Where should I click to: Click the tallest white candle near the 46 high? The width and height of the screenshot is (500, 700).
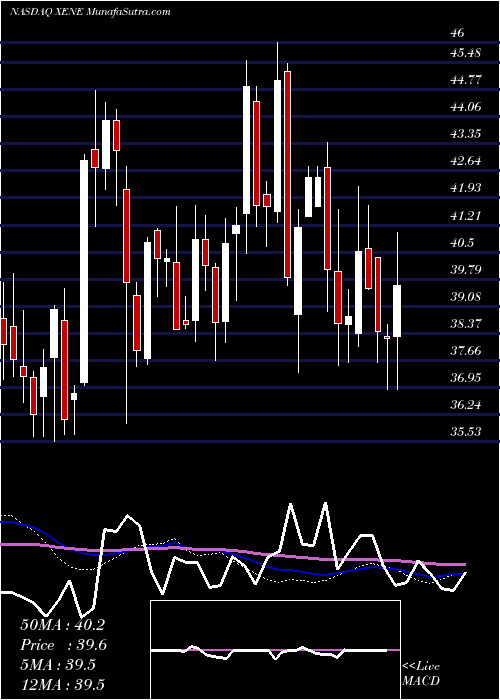tap(278, 146)
